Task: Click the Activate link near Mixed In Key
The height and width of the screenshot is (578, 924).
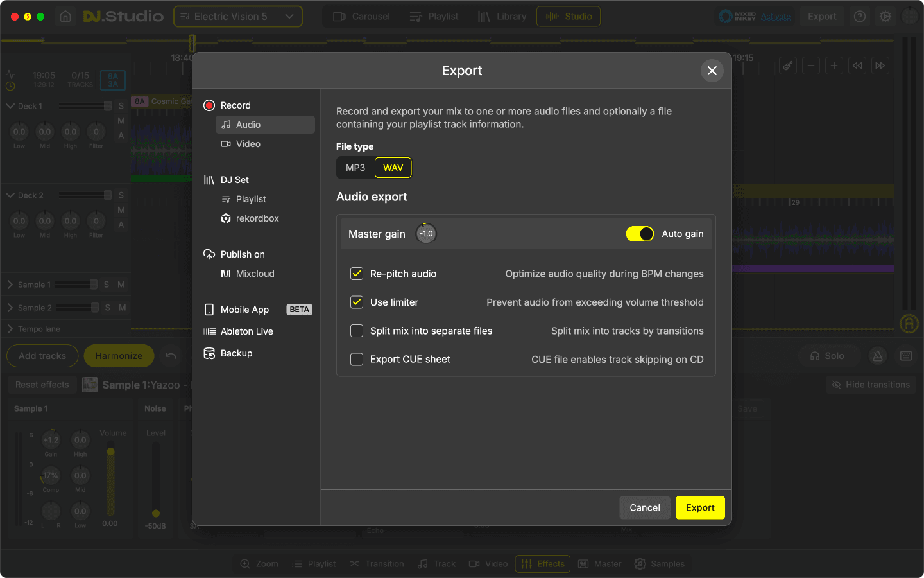Action: point(775,17)
